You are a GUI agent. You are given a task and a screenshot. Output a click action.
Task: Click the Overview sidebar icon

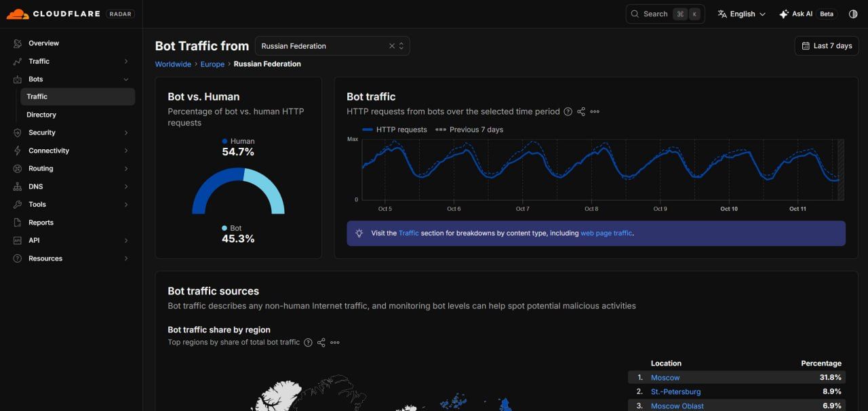pos(17,43)
